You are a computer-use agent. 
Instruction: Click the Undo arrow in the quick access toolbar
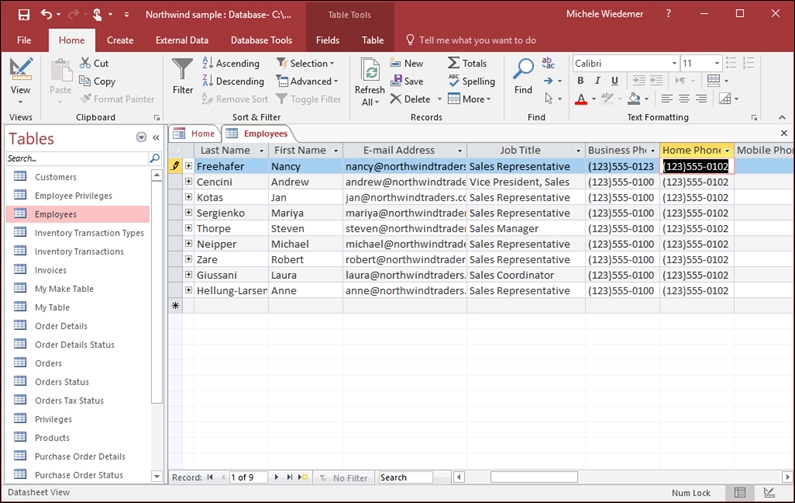46,14
